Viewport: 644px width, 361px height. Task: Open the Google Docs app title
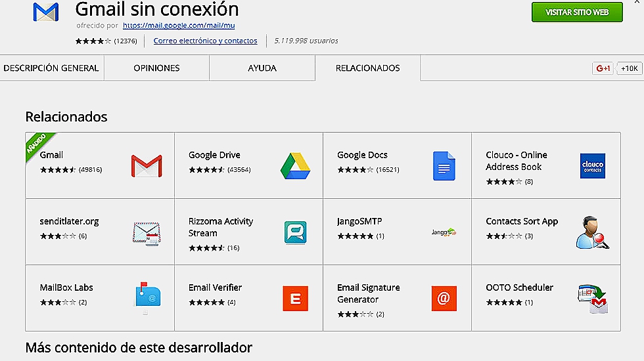(x=362, y=155)
